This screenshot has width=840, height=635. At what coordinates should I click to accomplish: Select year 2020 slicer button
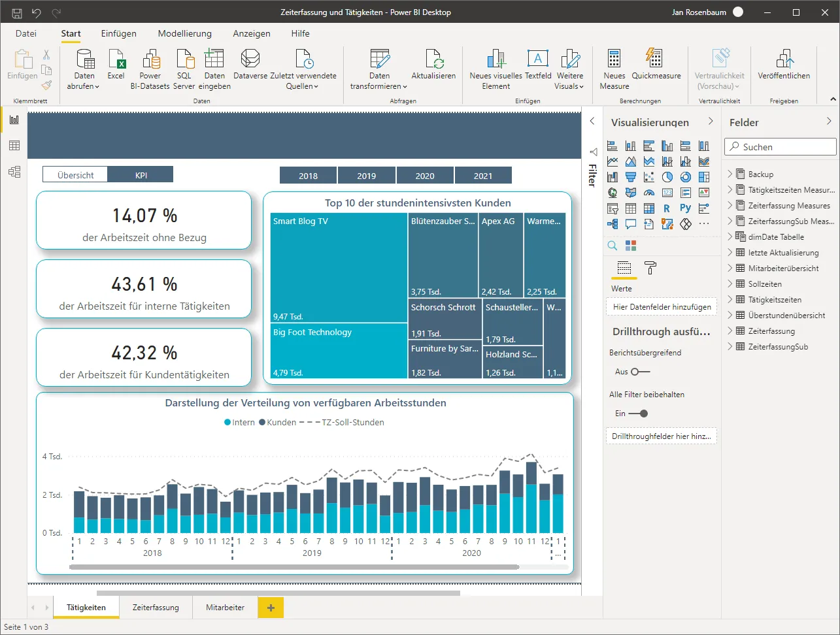[425, 175]
